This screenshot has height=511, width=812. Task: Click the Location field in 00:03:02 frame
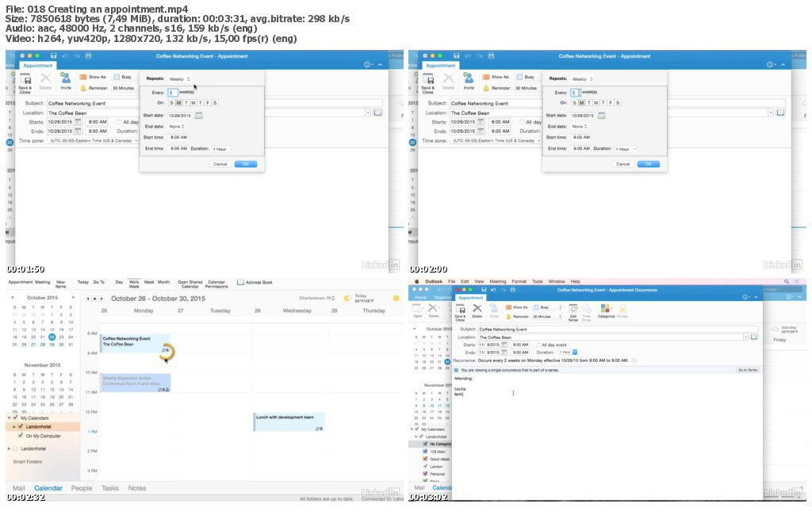611,337
